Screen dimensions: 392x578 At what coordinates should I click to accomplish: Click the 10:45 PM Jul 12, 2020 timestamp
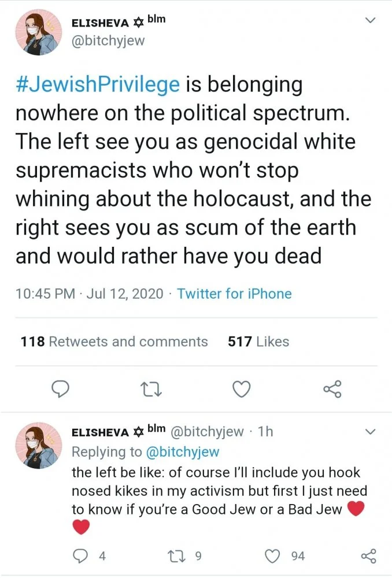click(x=90, y=294)
